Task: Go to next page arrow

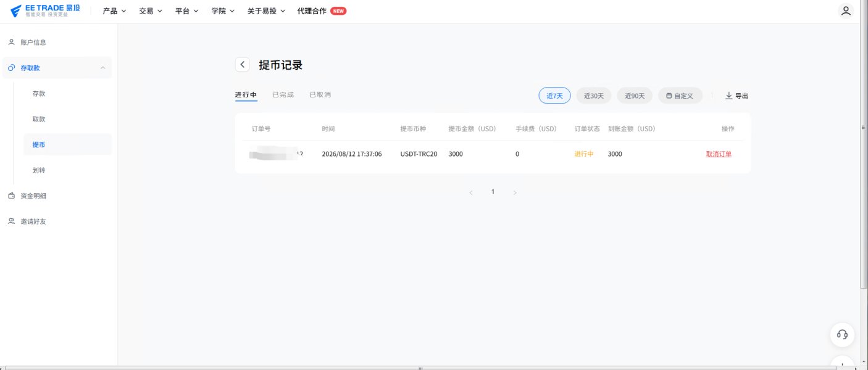Action: [x=515, y=192]
